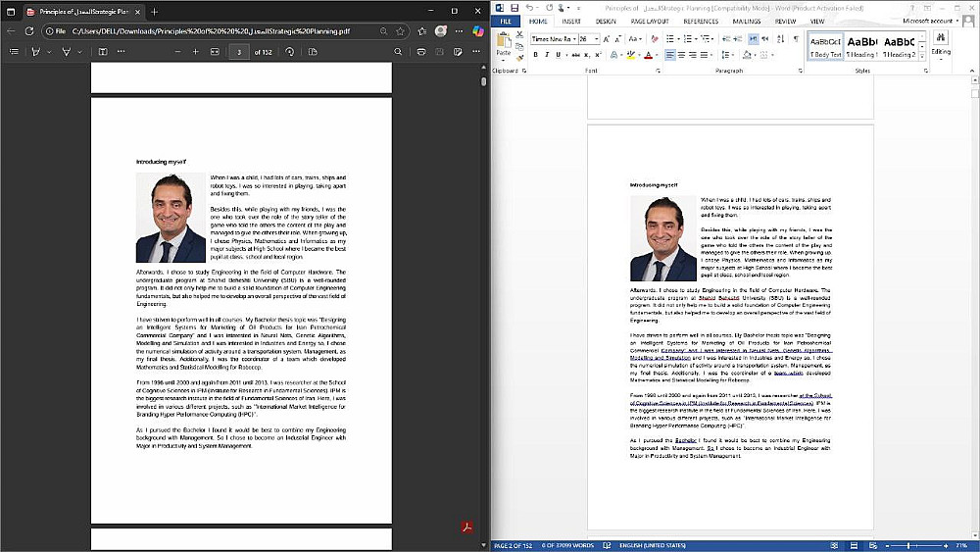
Task: Toggle Align Left in Word
Action: click(x=670, y=55)
